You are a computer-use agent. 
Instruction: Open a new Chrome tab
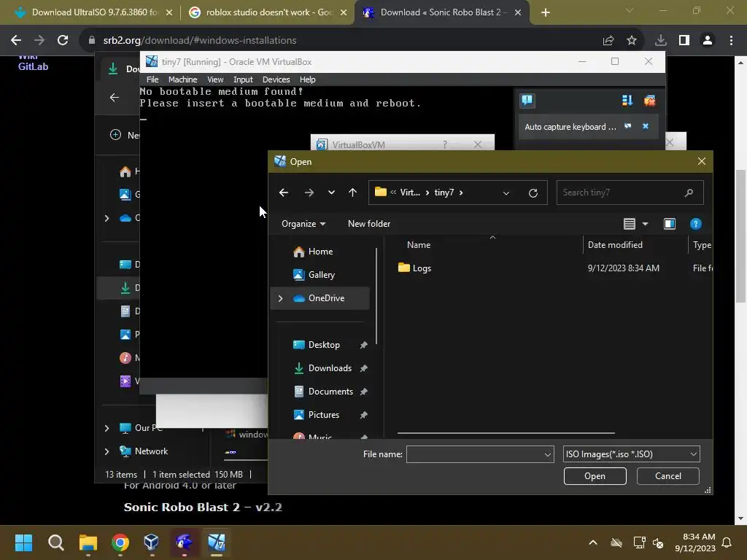coord(546,13)
